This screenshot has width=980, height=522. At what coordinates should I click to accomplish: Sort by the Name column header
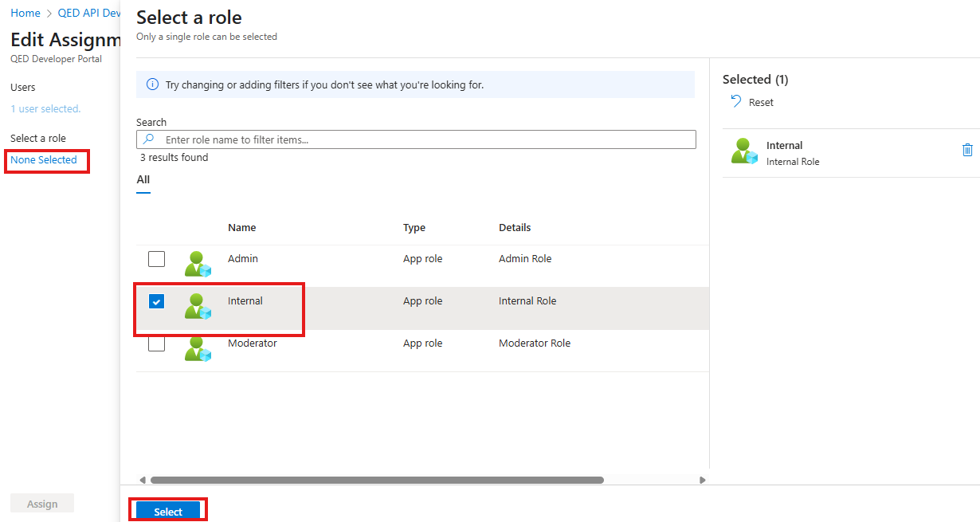point(242,228)
